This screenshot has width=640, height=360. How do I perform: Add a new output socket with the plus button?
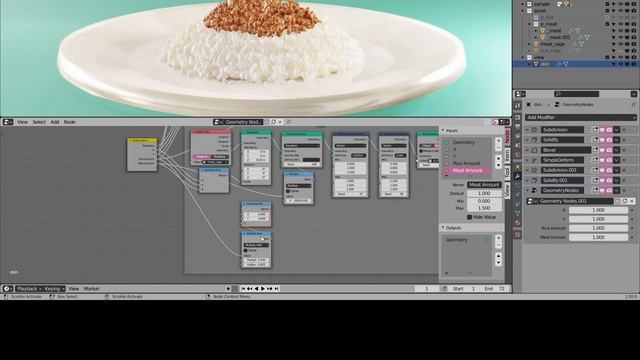pyautogui.click(x=498, y=238)
